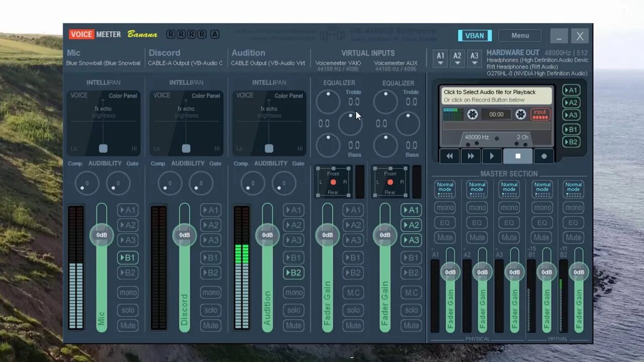Mute master bus A2

click(477, 237)
